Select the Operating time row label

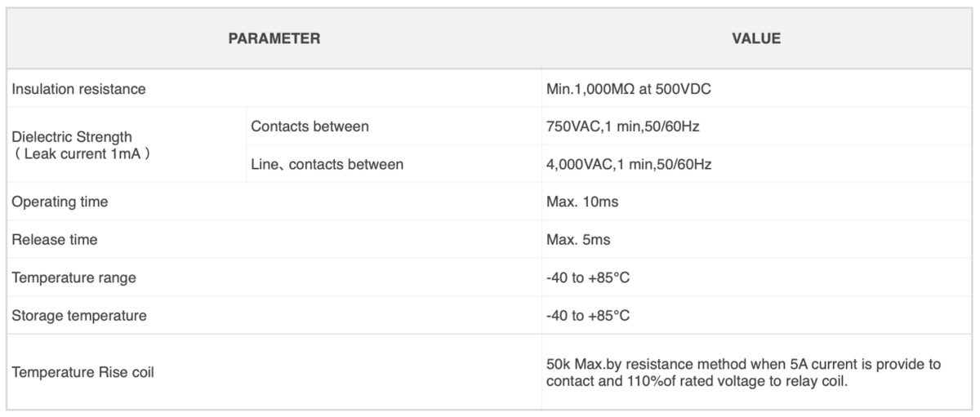click(x=60, y=202)
